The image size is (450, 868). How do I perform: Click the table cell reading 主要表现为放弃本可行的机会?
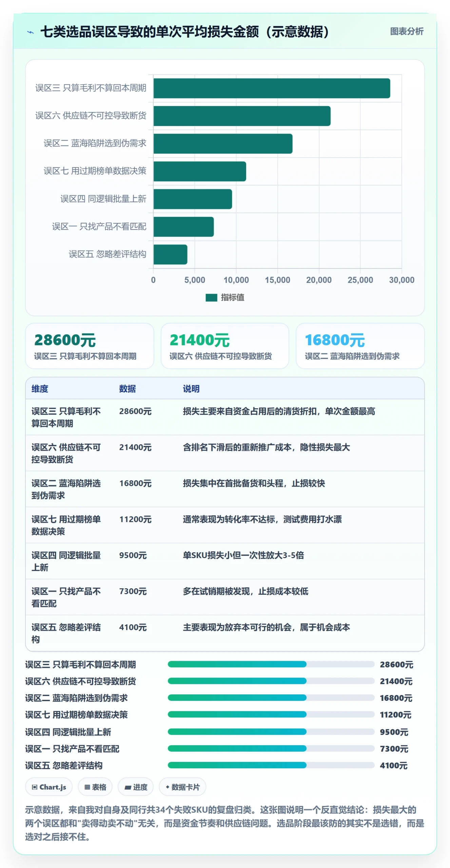tap(267, 627)
